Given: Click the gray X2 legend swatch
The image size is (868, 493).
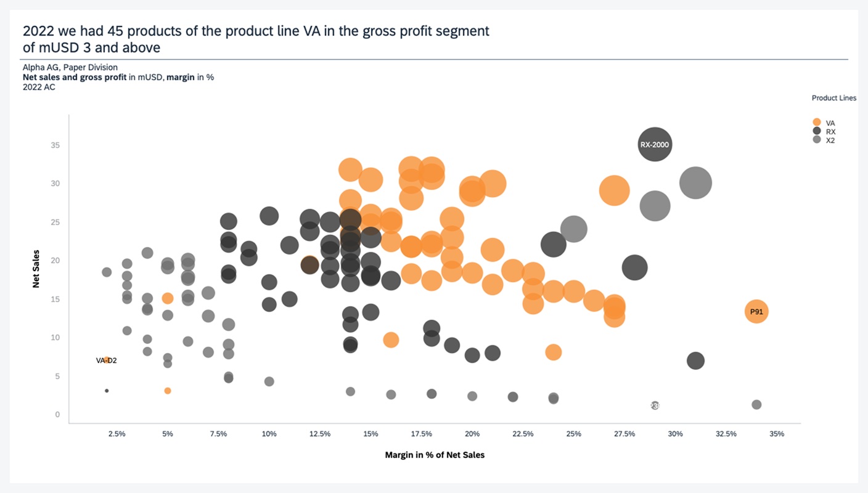Looking at the screenshot, I should (817, 140).
